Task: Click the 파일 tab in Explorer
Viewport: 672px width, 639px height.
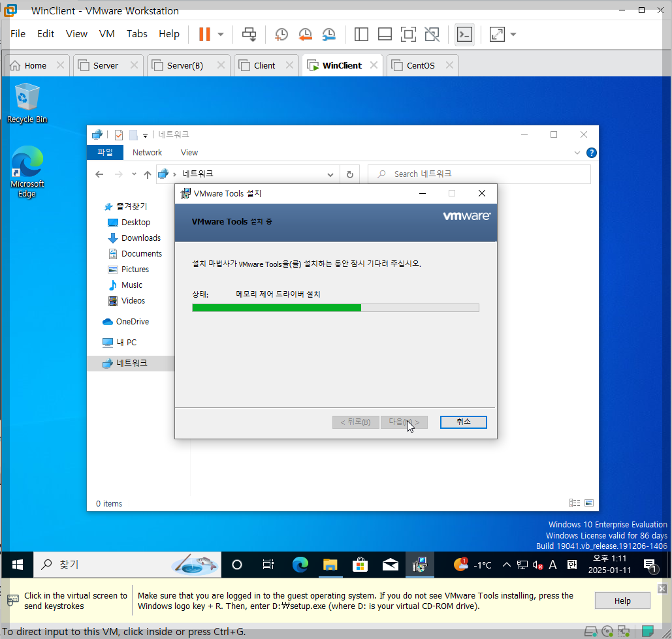Action: point(105,153)
